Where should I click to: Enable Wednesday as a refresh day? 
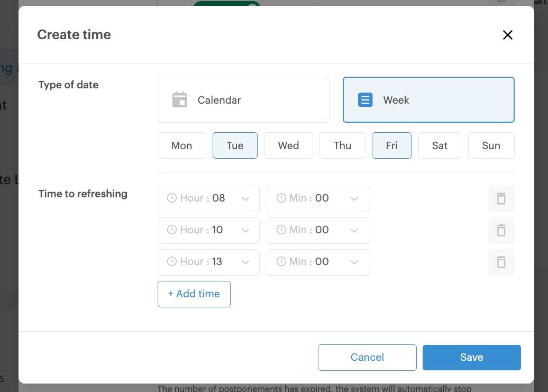pos(288,145)
